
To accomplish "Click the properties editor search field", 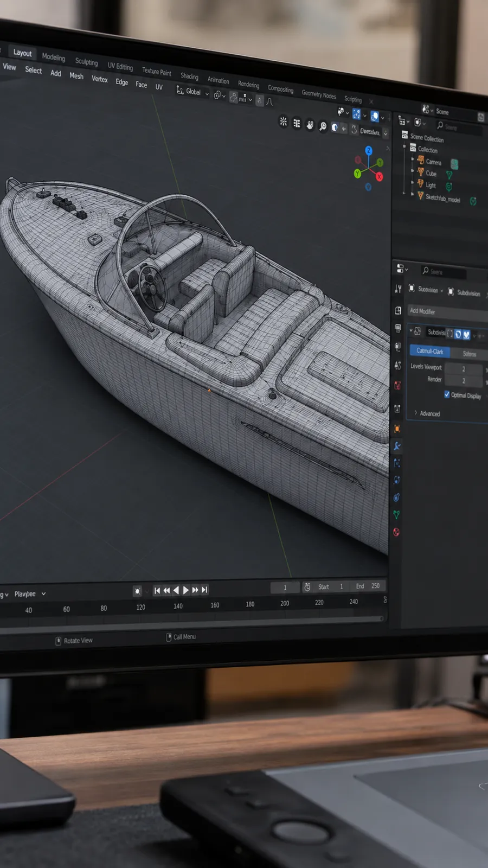I will tap(442, 272).
